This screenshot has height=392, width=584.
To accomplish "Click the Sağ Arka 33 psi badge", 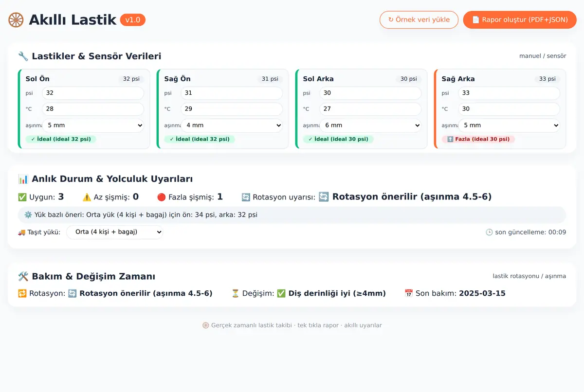I will coord(547,79).
